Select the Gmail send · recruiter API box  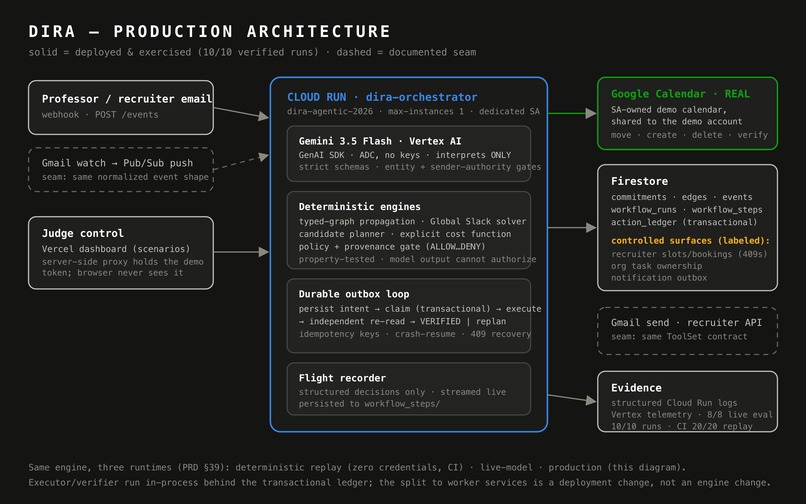(687, 331)
